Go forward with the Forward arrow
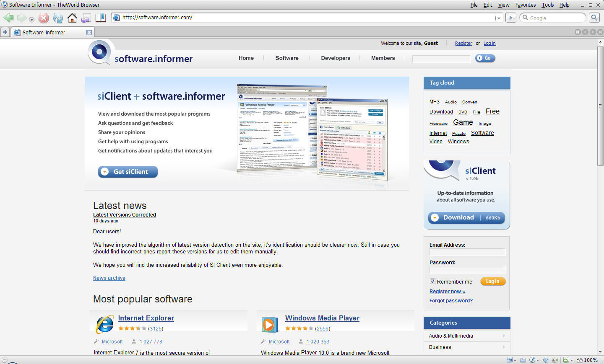 22,18
